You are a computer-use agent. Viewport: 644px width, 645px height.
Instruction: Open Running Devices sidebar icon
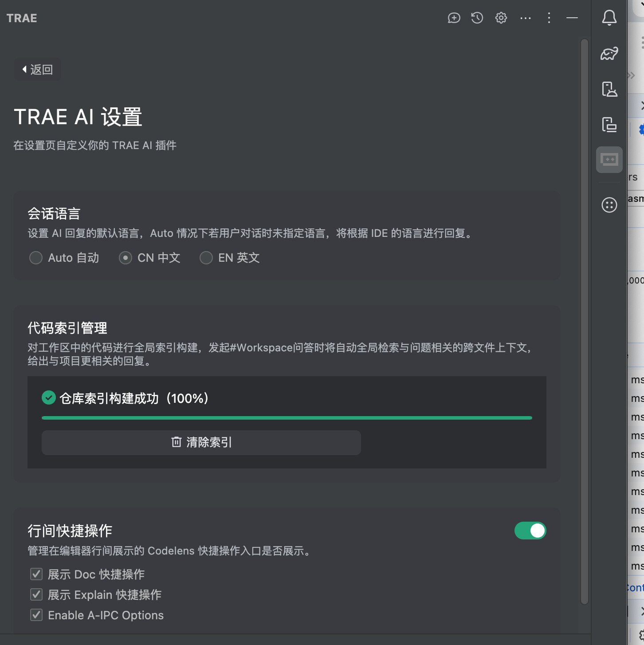tap(609, 125)
